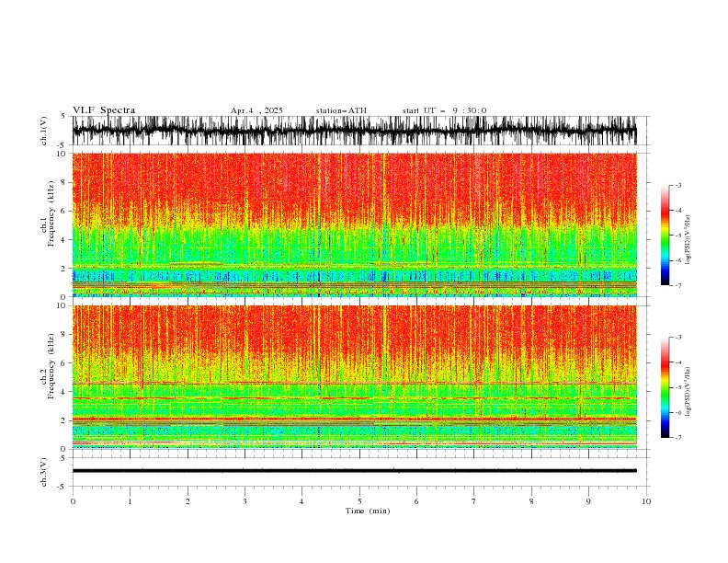The image size is (728, 563).
Task: Select the log(PSD) label on ch.1 colorbar
Action: pyautogui.click(x=688, y=240)
